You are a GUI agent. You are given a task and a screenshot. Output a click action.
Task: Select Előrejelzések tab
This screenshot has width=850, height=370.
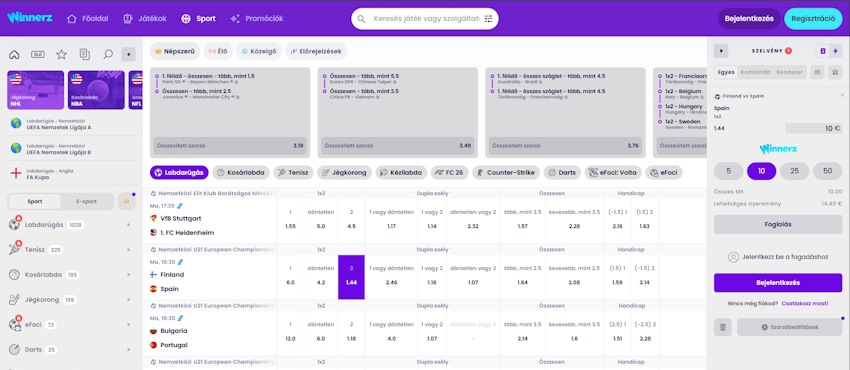pos(316,51)
